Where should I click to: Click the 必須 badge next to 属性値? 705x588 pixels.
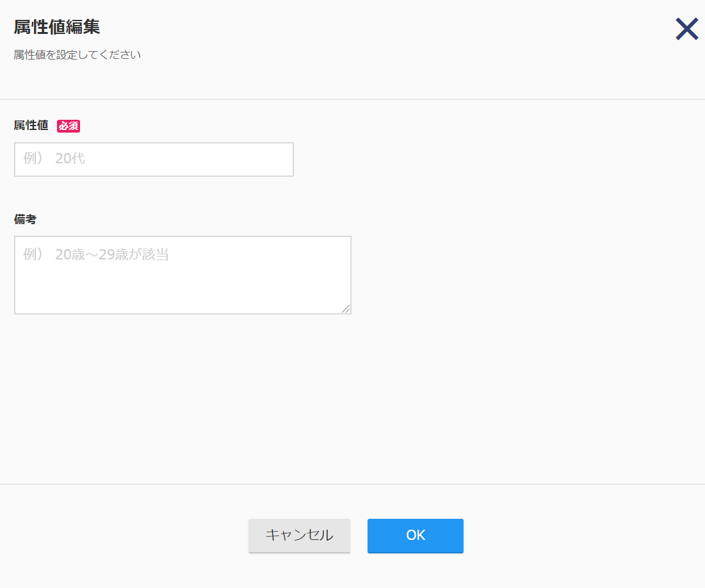click(69, 126)
